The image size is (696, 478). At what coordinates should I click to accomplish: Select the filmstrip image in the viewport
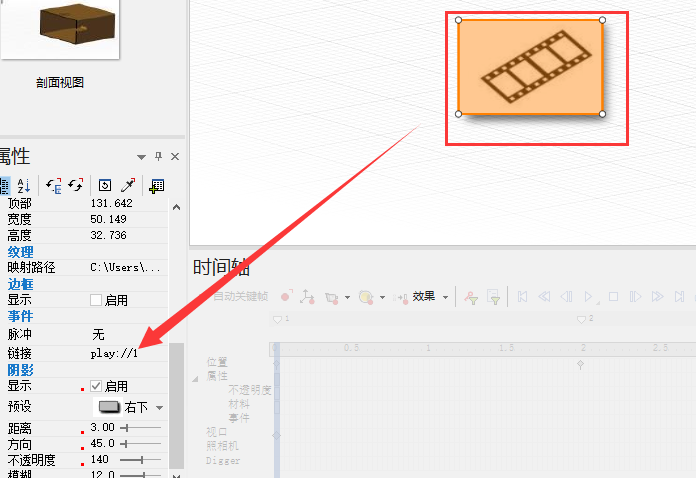point(530,67)
